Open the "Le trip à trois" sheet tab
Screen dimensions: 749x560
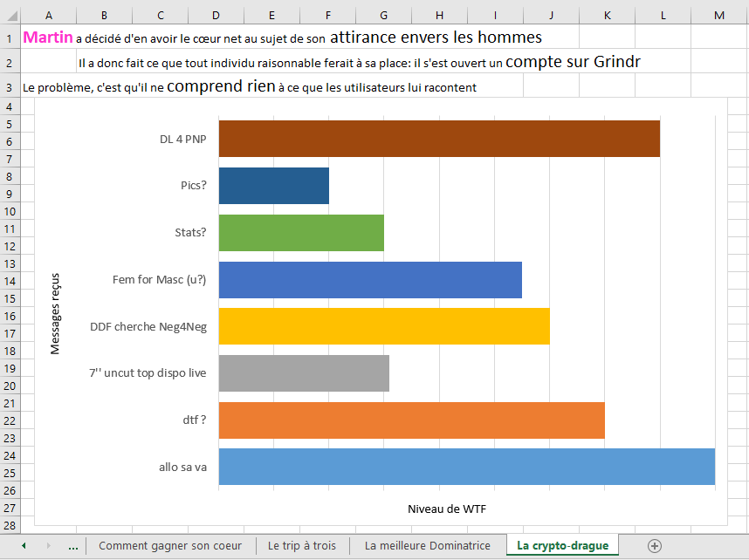coord(302,545)
